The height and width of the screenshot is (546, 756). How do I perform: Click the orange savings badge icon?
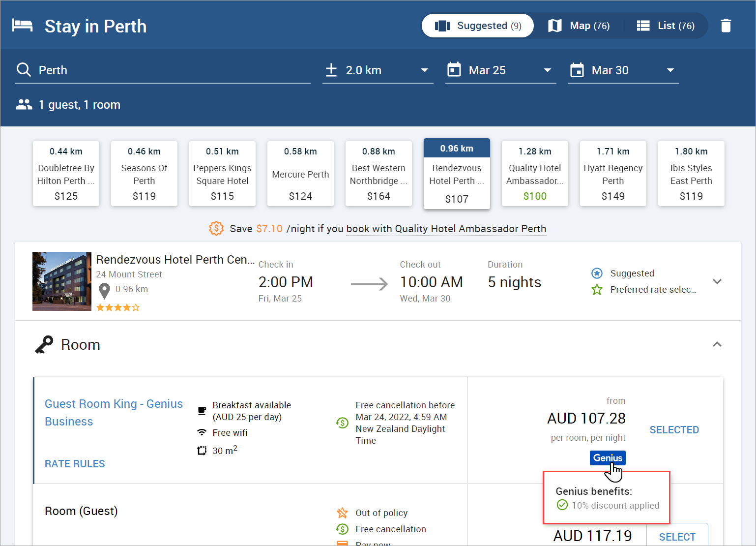(216, 228)
